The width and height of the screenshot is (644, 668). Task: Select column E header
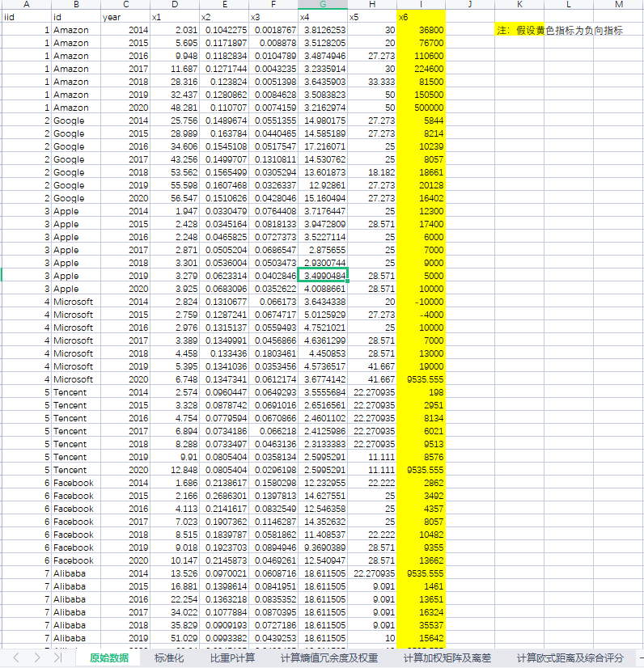(224, 4)
